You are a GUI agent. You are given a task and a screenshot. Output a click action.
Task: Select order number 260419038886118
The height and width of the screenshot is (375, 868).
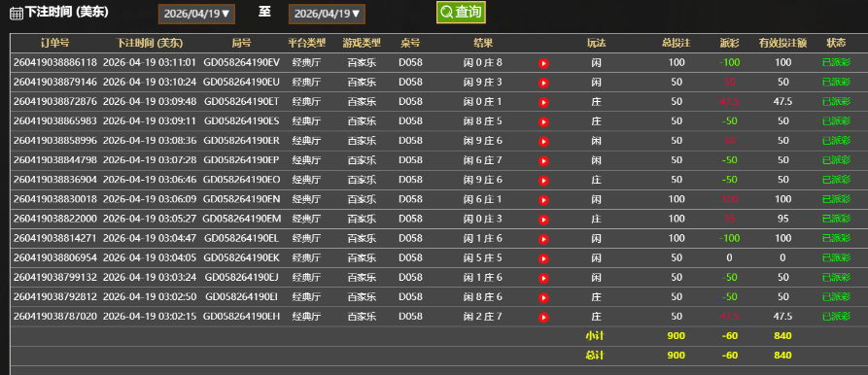click(x=54, y=62)
